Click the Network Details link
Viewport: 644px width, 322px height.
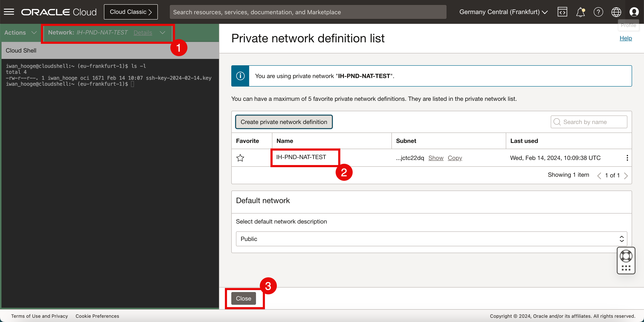click(x=143, y=33)
